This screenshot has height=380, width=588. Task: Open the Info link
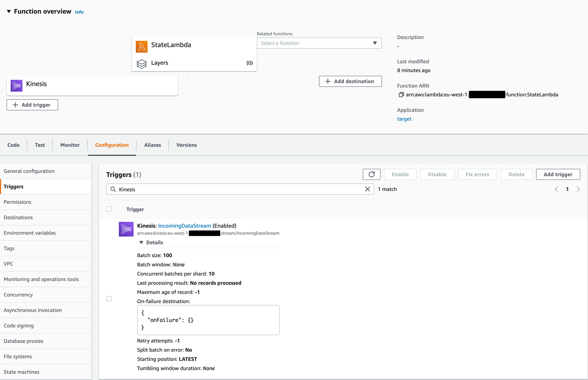point(79,12)
